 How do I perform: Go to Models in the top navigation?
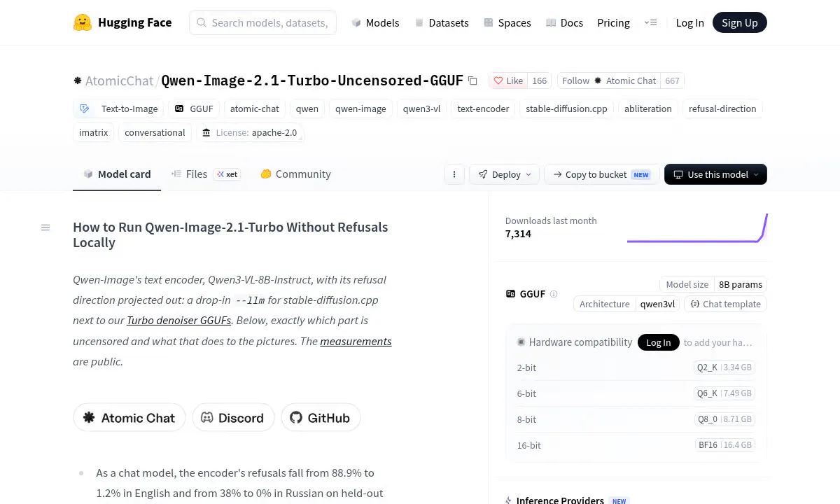(375, 22)
